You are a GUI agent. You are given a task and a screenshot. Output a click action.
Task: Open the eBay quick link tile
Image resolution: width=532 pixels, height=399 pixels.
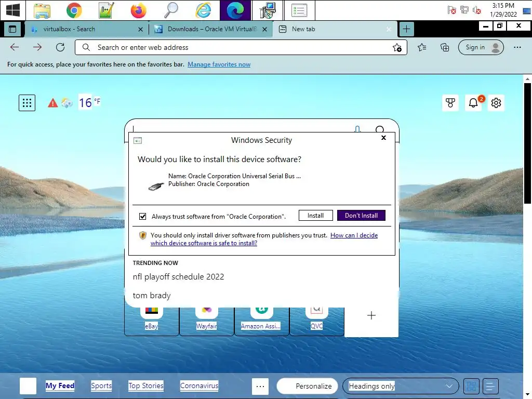pos(152,321)
